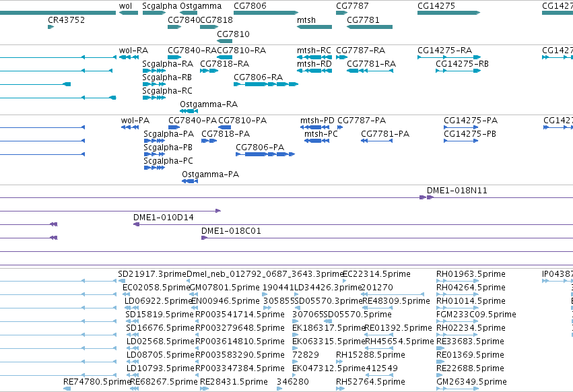Click the Scgalpha-PC protein feature
The image size is (573, 392).
tap(155, 168)
